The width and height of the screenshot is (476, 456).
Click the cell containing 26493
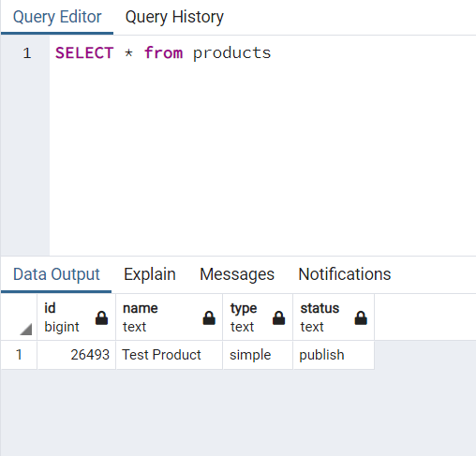[76, 355]
